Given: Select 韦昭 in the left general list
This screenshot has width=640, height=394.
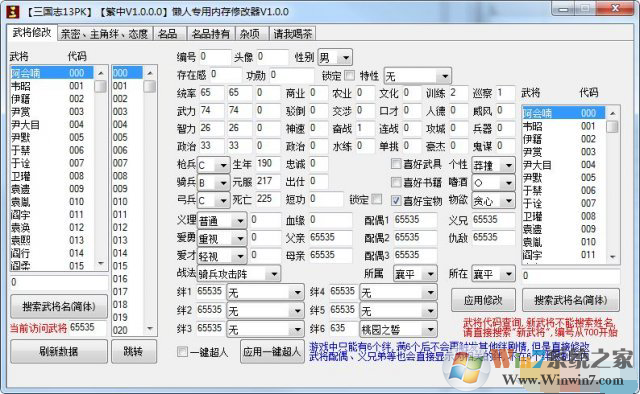Looking at the screenshot, I should point(52,86).
